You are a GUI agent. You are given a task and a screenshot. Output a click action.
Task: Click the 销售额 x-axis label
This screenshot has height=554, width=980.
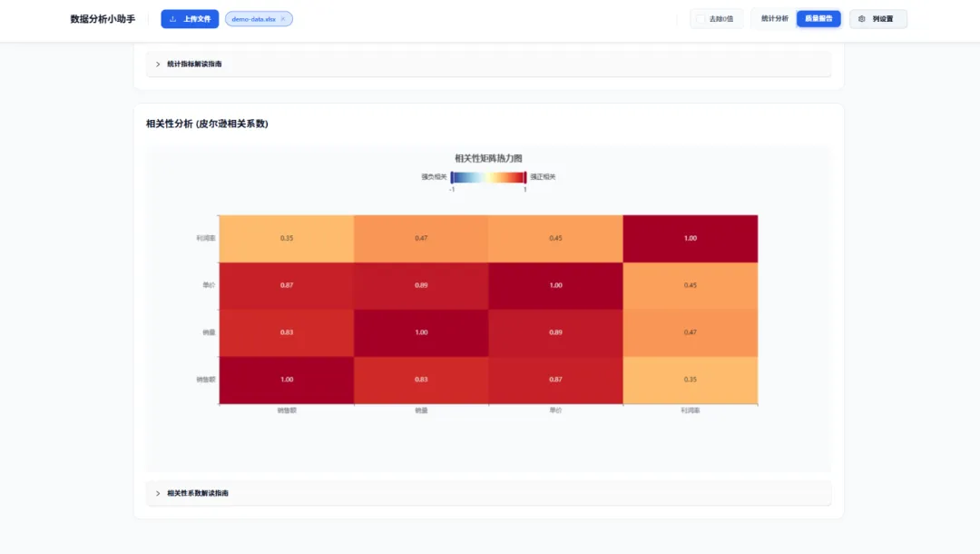point(287,411)
